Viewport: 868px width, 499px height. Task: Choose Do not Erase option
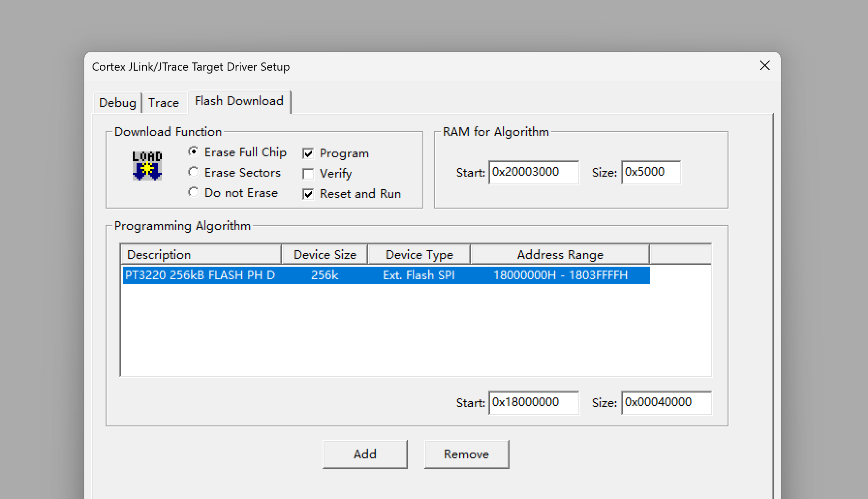(x=193, y=193)
